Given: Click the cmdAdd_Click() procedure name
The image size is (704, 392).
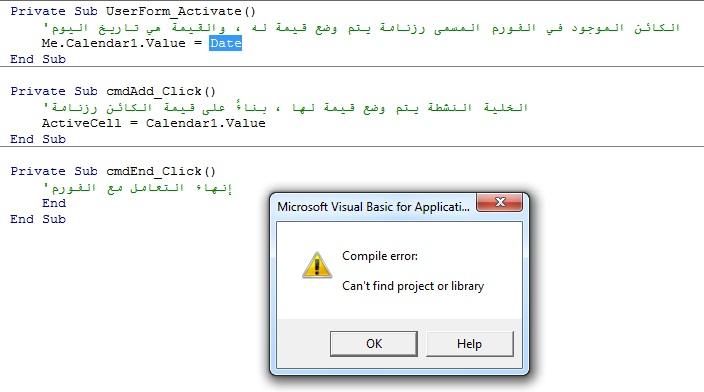Looking at the screenshot, I should click(161, 92).
